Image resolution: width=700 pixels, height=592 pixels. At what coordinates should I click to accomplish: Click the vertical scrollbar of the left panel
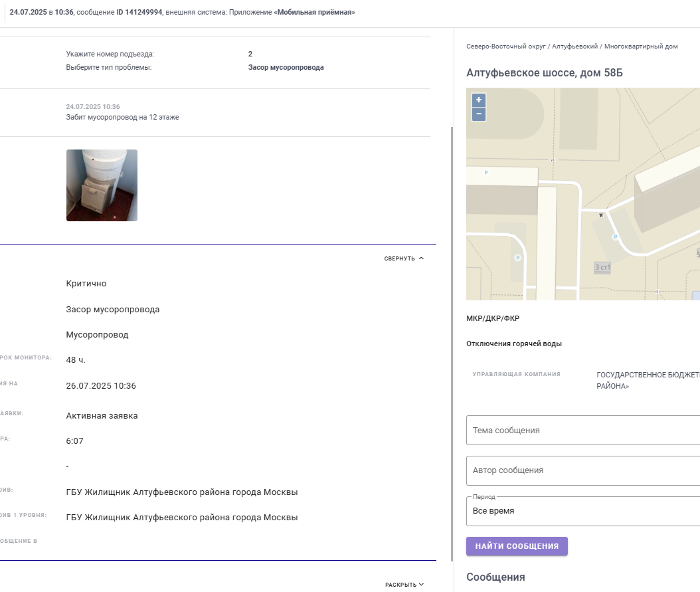(x=452, y=344)
